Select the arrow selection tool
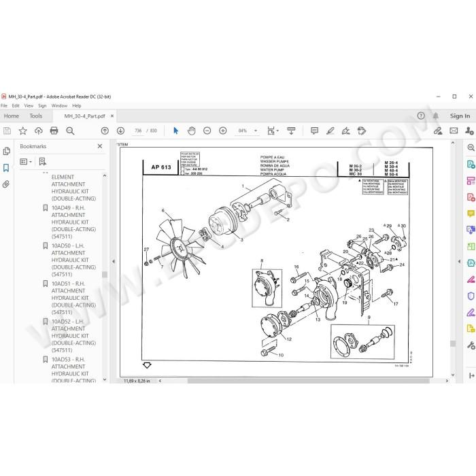The image size is (476, 476). pos(175,131)
